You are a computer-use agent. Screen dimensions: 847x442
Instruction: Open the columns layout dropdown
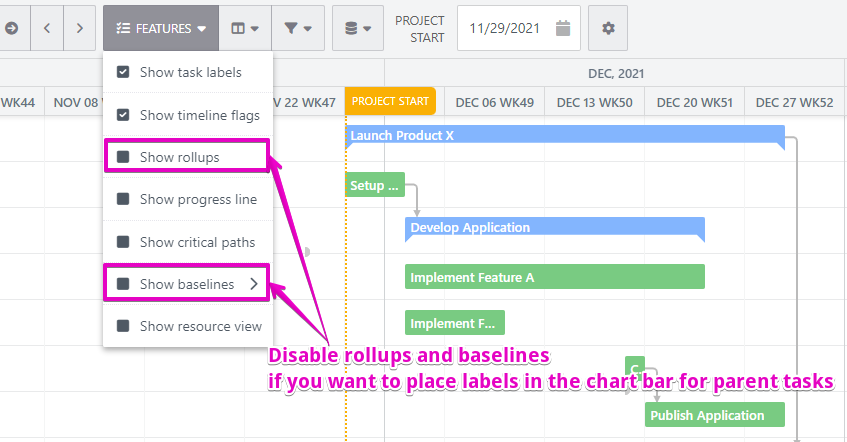tap(245, 29)
